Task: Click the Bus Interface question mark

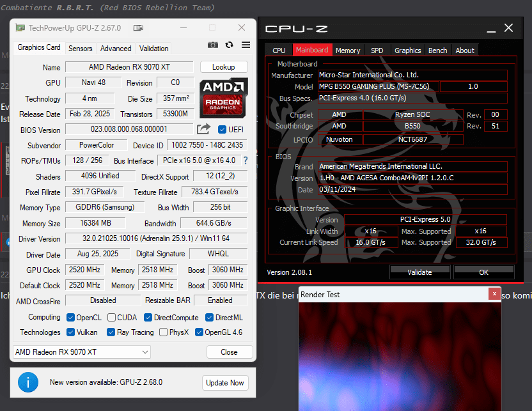Action: [246, 160]
